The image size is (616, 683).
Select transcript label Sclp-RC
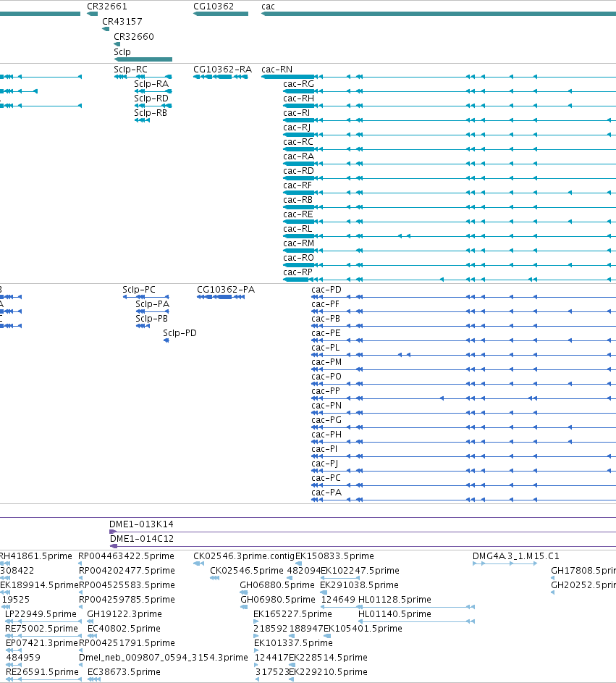click(x=130, y=70)
